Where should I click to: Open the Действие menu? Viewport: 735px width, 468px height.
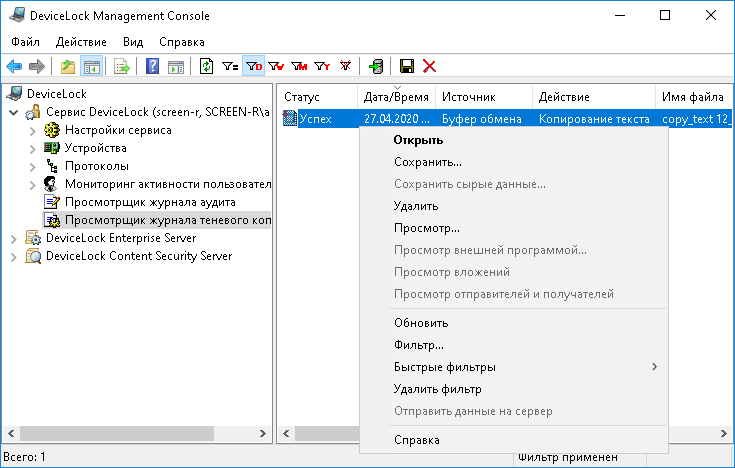81,42
